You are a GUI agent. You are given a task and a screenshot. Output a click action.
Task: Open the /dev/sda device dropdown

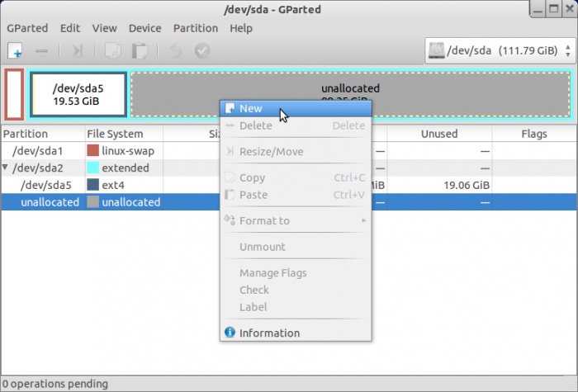[x=500, y=50]
